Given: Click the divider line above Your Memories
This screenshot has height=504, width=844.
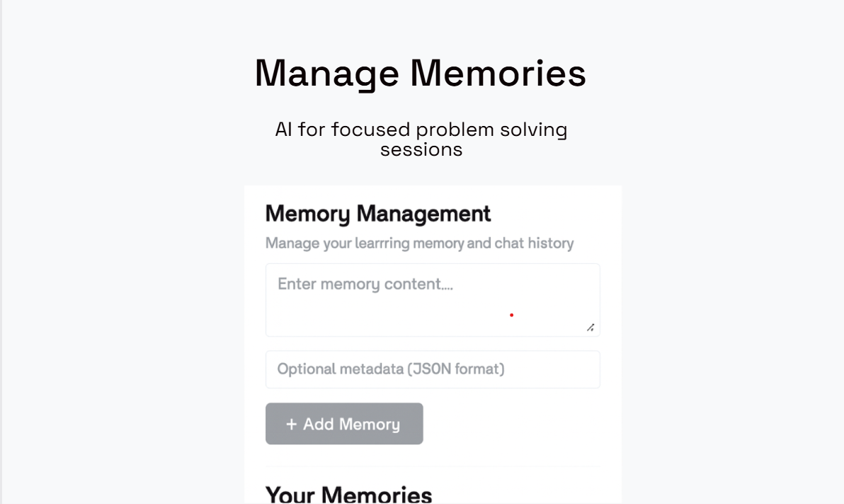Looking at the screenshot, I should tap(432, 466).
